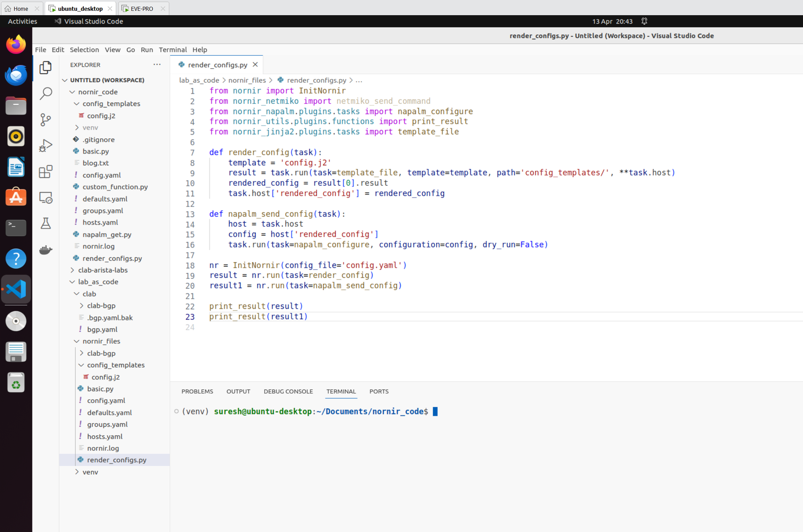This screenshot has height=532, width=803.
Task: Open the Source Control view
Action: coord(46,120)
